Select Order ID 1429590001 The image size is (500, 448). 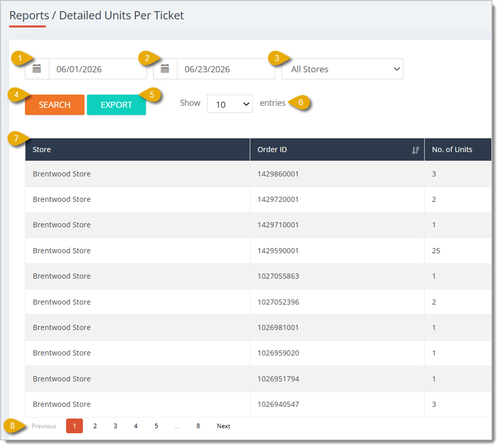tap(278, 251)
